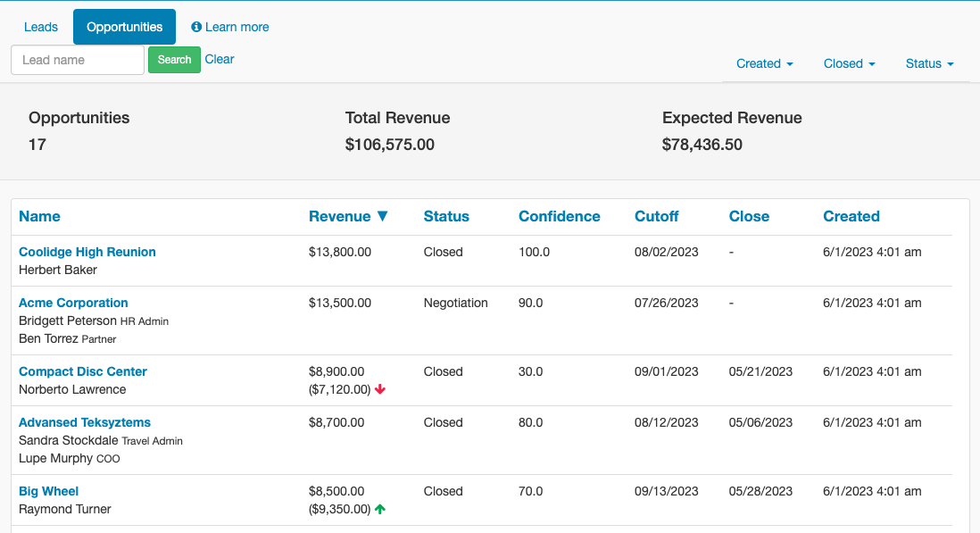Click close date 05/21/2023
Viewport: 980px width, 533px height.
(760, 371)
